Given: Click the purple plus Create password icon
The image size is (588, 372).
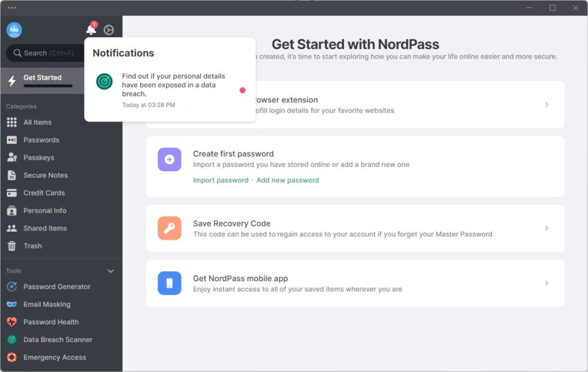Looking at the screenshot, I should coord(169,159).
